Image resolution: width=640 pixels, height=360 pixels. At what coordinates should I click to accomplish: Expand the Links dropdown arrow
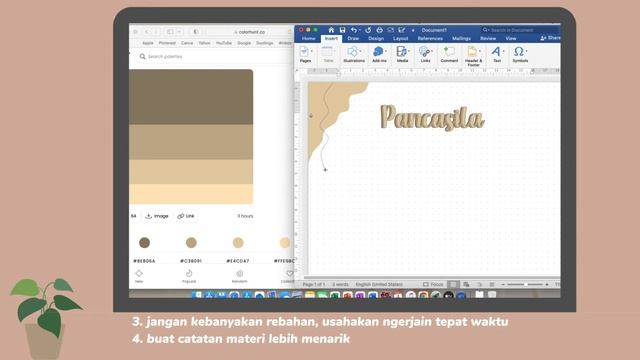[432, 51]
